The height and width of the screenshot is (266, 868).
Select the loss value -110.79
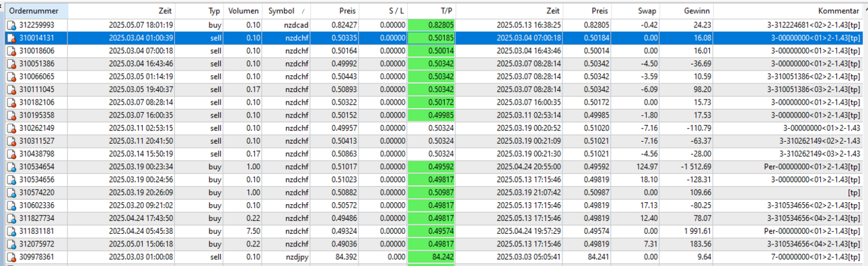tap(699, 128)
